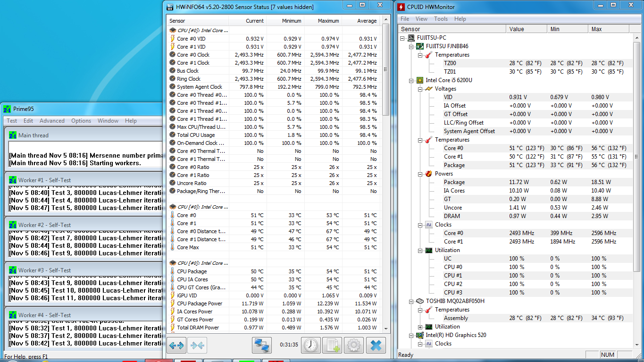This screenshot has width=644, height=362.
Task: Click HWiNFO expand columns arrows button
Action: pyautogui.click(x=176, y=345)
